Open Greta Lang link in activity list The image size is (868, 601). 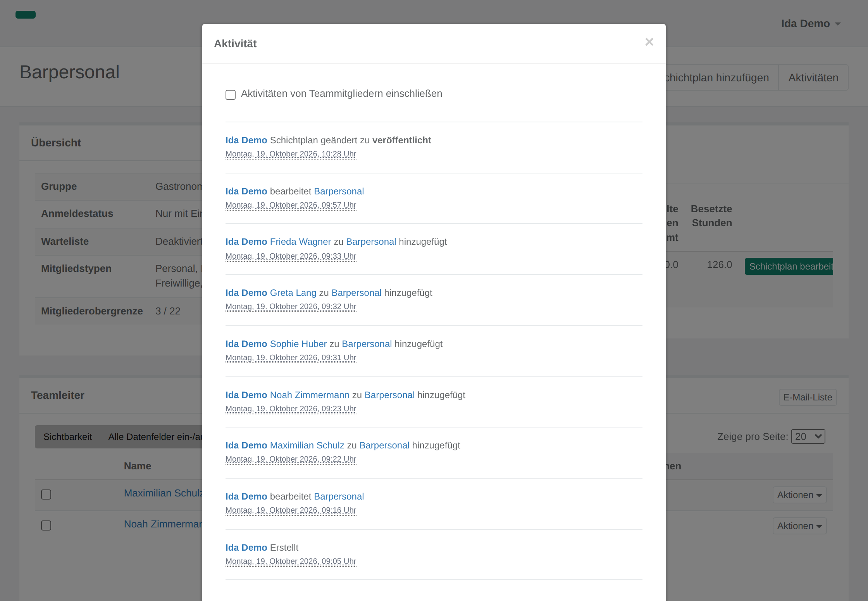tap(293, 293)
